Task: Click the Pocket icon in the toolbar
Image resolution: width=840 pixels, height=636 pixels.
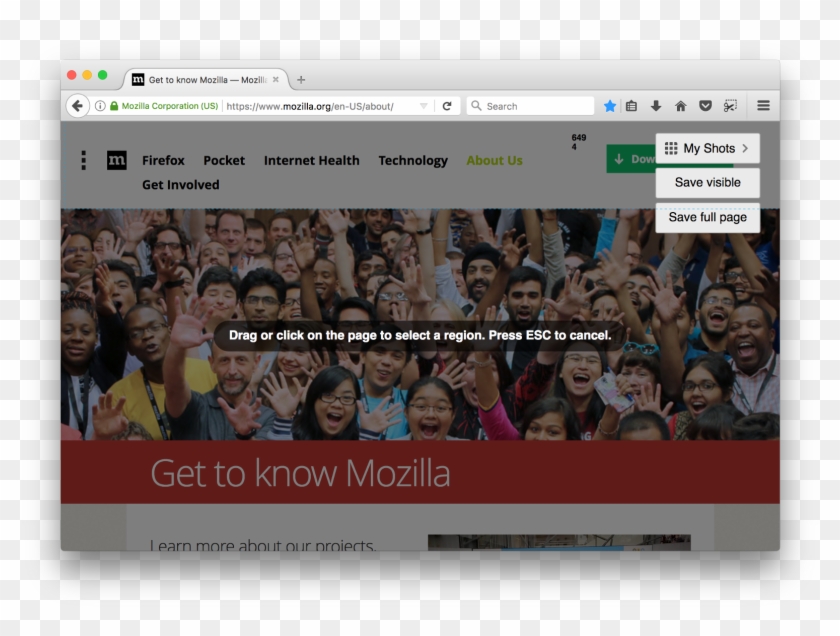Action: [705, 106]
